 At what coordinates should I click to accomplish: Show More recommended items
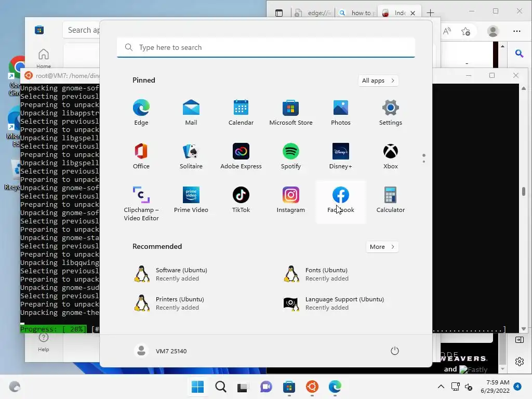coord(382,247)
